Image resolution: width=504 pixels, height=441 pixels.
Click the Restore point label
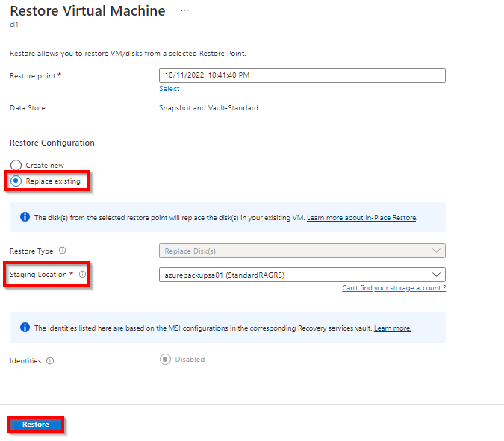coord(33,76)
